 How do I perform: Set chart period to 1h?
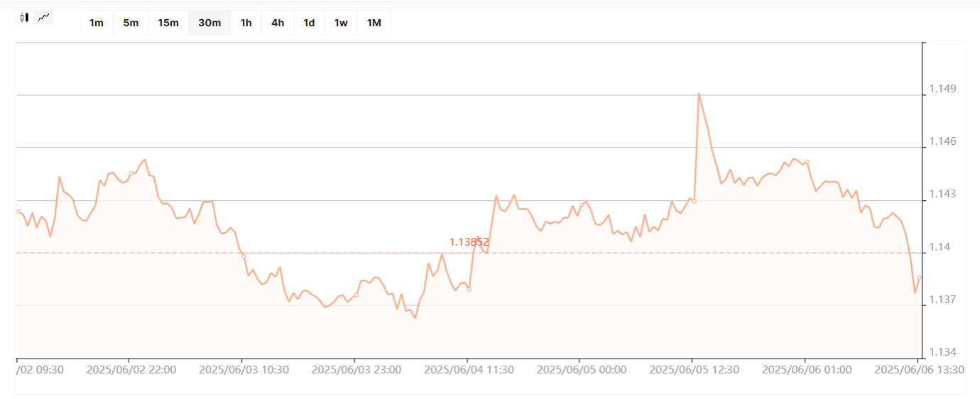246,23
